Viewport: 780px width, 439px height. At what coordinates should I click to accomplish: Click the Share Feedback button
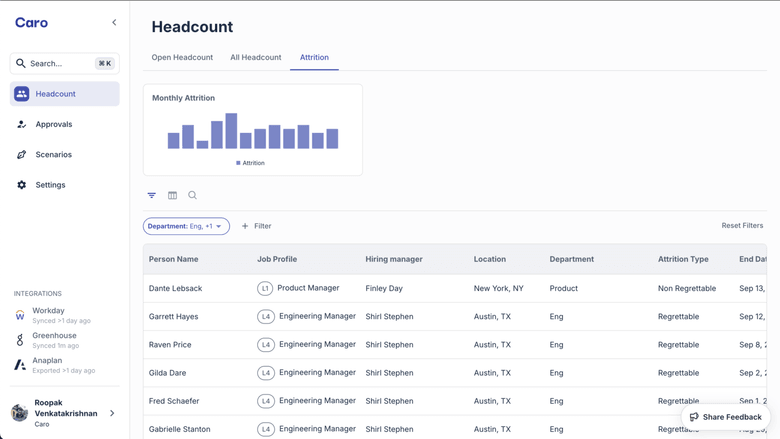(x=726, y=417)
